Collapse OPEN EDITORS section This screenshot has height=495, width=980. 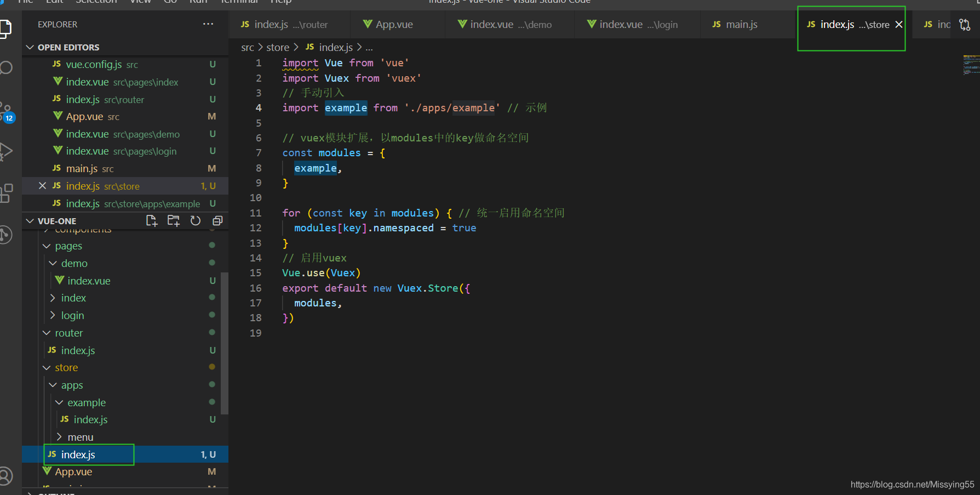click(30, 47)
